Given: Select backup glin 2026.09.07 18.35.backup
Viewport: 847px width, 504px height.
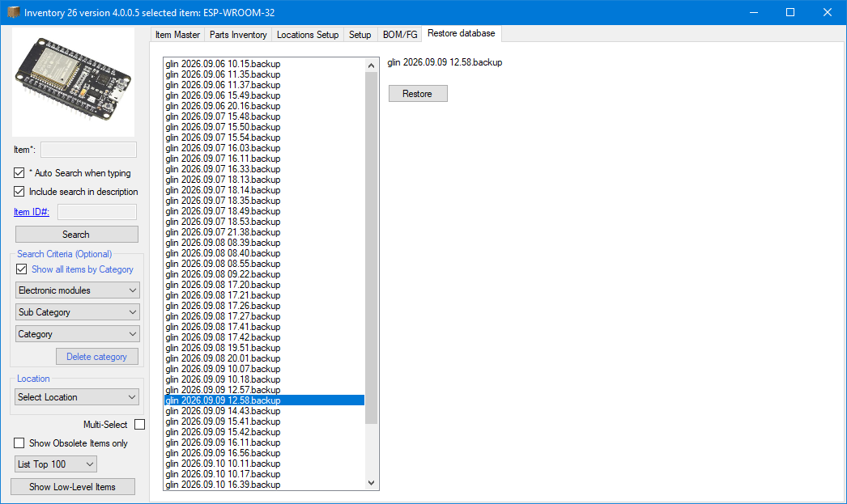Looking at the screenshot, I should pyautogui.click(x=264, y=200).
